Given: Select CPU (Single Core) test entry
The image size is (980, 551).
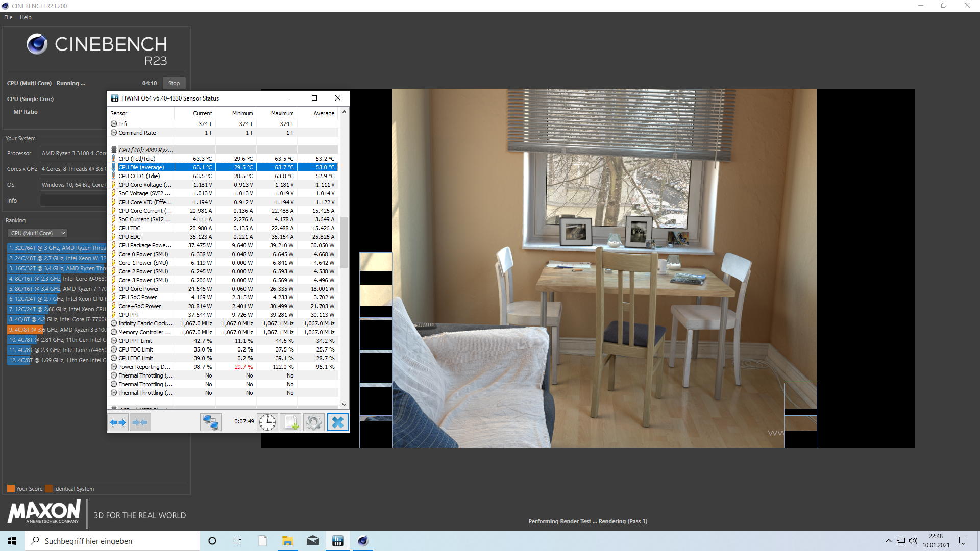Looking at the screenshot, I should click(31, 99).
